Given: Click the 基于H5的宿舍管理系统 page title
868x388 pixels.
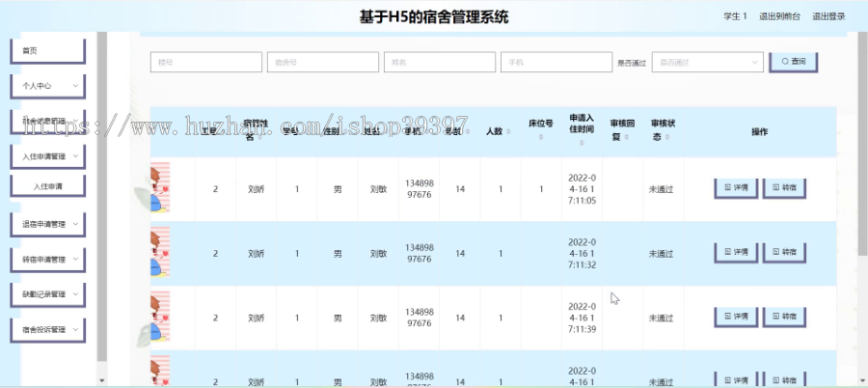Looking at the screenshot, I should point(434,17).
